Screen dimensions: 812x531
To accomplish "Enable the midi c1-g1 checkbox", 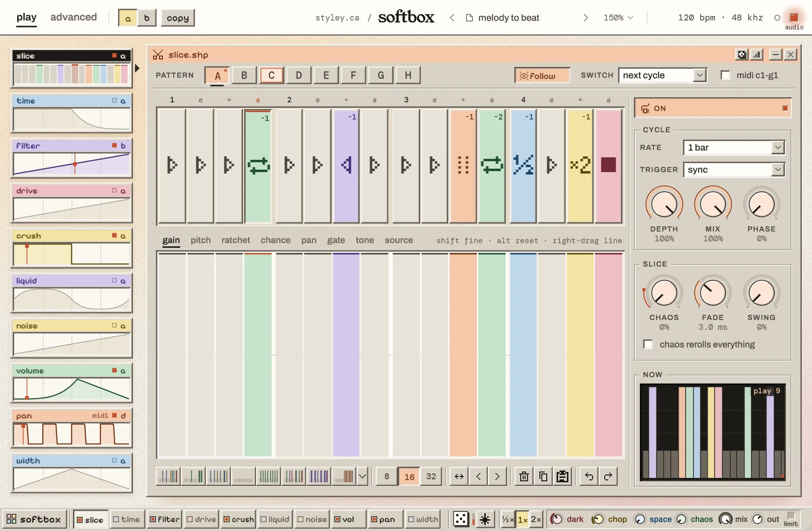I will tap(725, 75).
